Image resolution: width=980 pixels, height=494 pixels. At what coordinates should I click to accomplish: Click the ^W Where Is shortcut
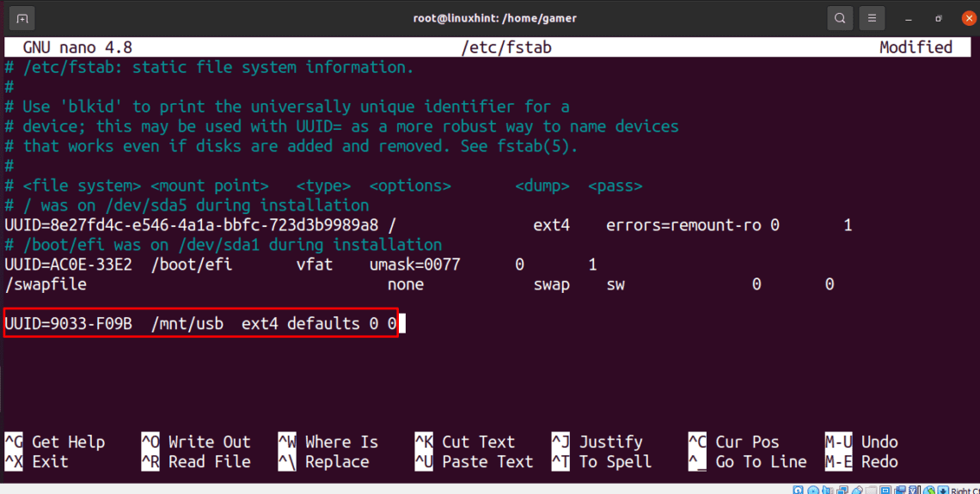point(328,442)
